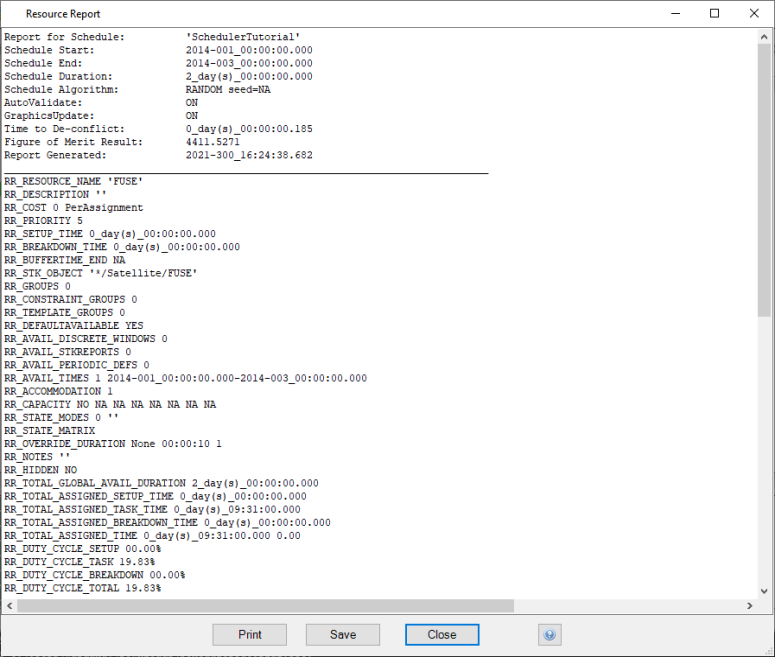Screen dimensions: 775x657
Task: Click the RR_DUTY_CYCLE_TOTAL 19.83% line
Action: coord(82,589)
